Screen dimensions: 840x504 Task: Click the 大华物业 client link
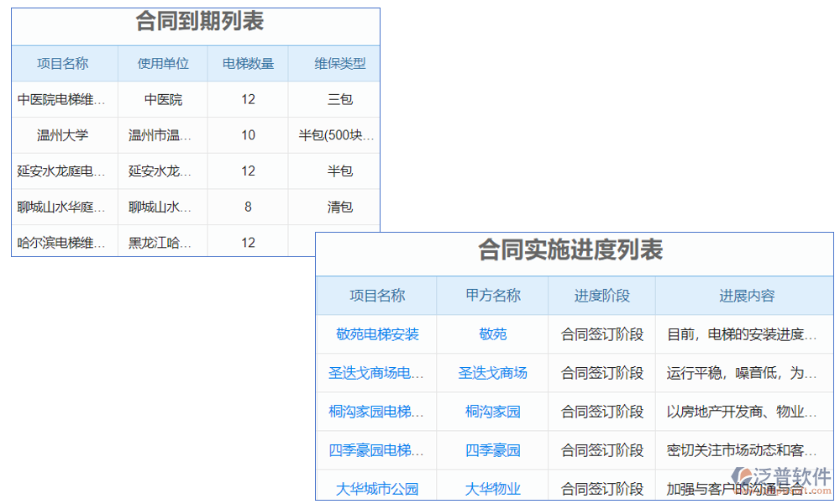coord(492,489)
